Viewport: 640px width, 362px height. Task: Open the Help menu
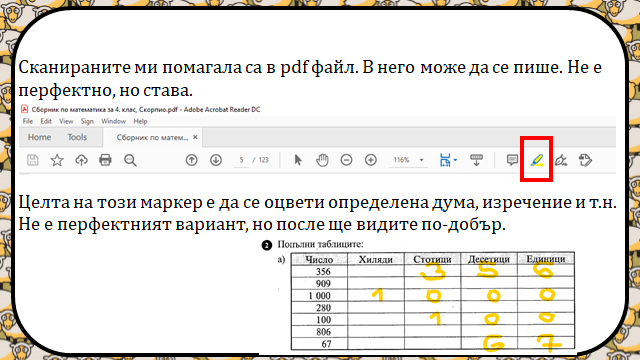click(140, 121)
